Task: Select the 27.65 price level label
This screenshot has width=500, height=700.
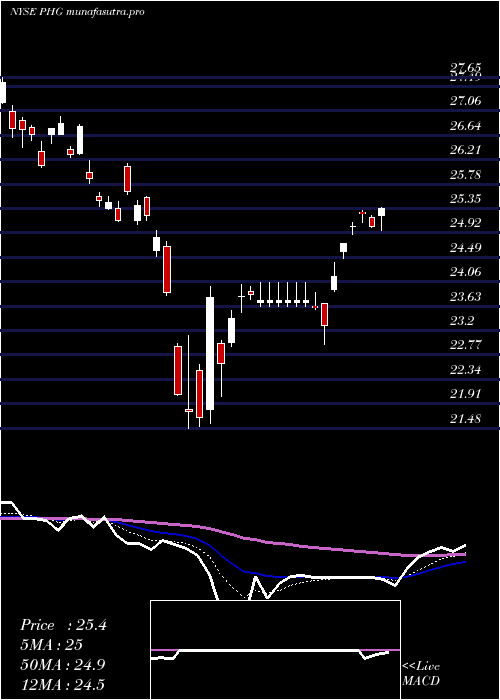Action: (x=466, y=68)
